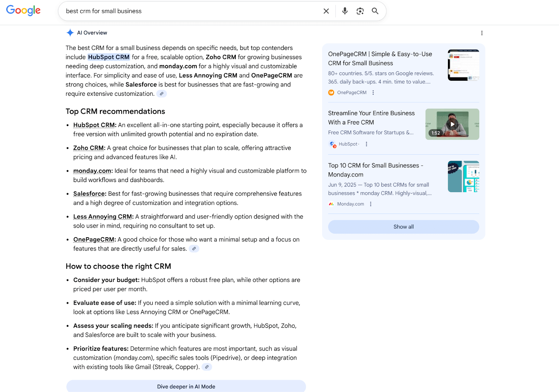Click the HubSpot favicon under the video card
This screenshot has width=559, height=392.
coord(332,144)
